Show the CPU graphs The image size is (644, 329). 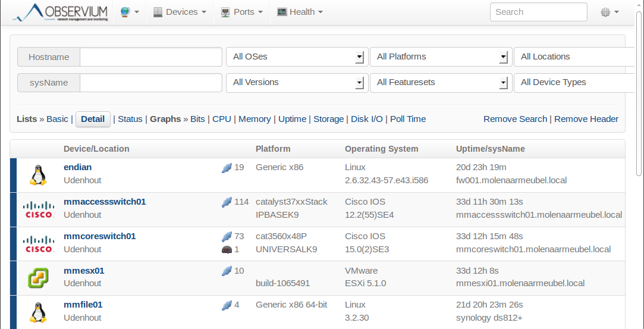pos(222,119)
